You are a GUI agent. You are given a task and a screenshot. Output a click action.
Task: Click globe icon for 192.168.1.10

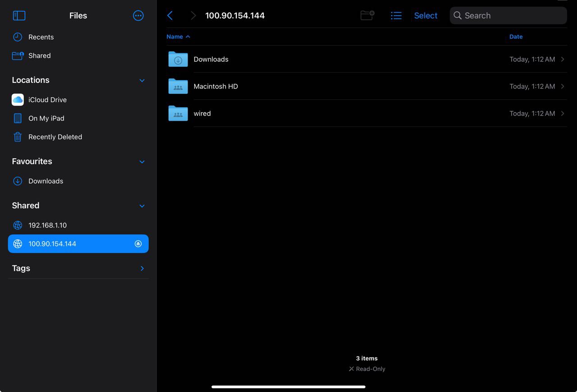tap(18, 225)
